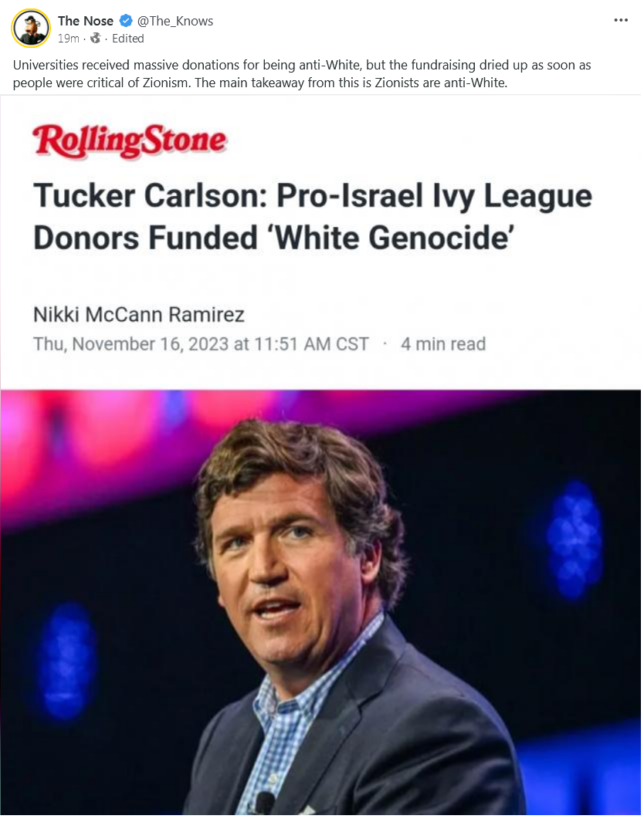This screenshot has width=644, height=819.
Task: View edit history via Edited label
Action: [x=128, y=39]
